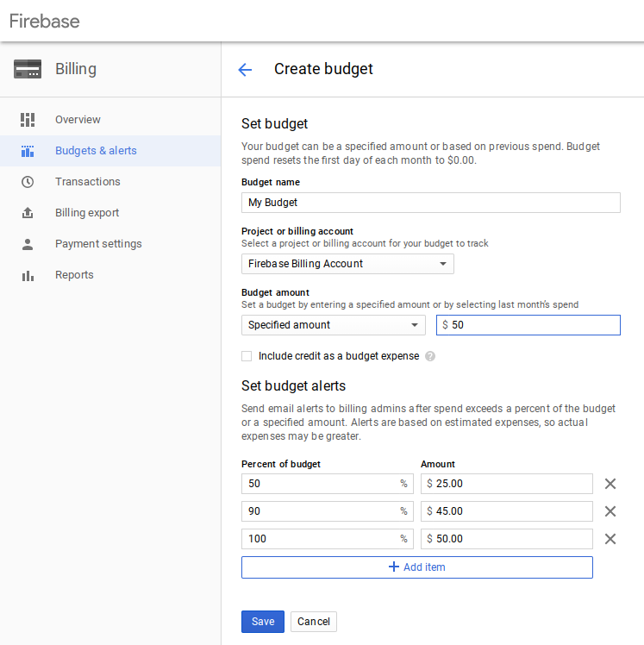Image resolution: width=644 pixels, height=645 pixels.
Task: Click the back arrow next to Create budget
Action: (x=245, y=70)
